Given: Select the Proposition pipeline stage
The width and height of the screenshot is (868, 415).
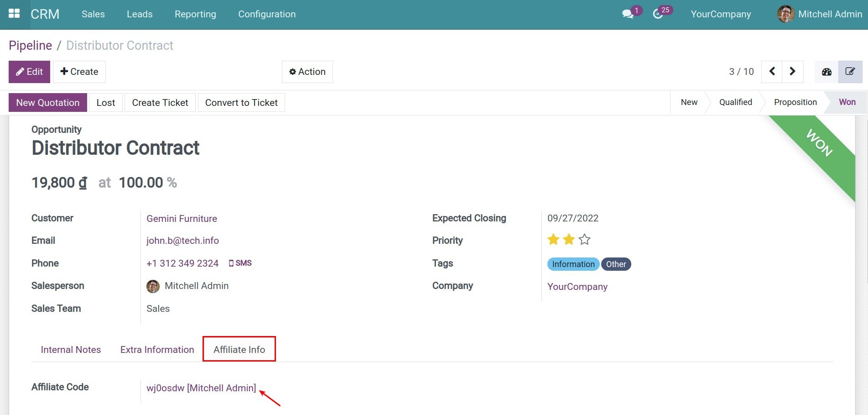Looking at the screenshot, I should [x=795, y=102].
